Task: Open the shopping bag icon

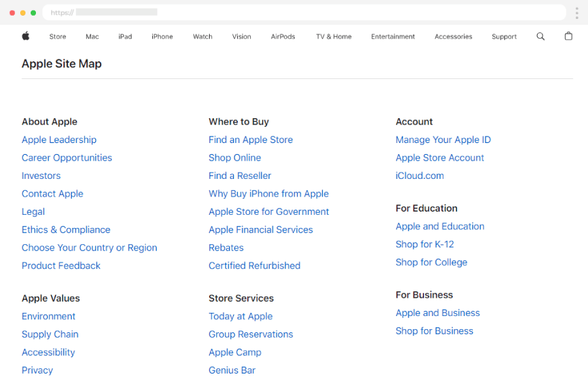Action: 568,37
